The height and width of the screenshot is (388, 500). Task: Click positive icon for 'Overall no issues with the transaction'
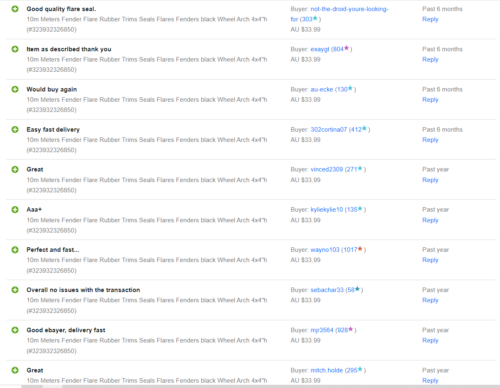pyautogui.click(x=15, y=290)
